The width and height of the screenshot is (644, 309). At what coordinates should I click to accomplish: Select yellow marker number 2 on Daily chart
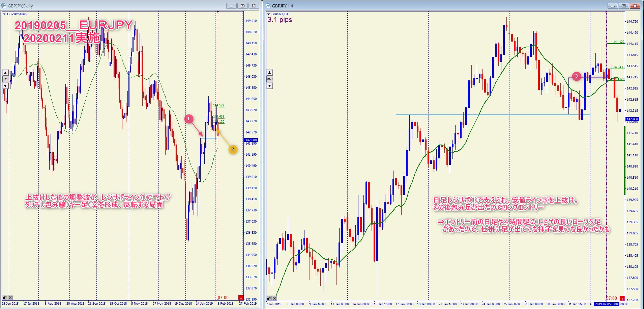[x=233, y=149]
